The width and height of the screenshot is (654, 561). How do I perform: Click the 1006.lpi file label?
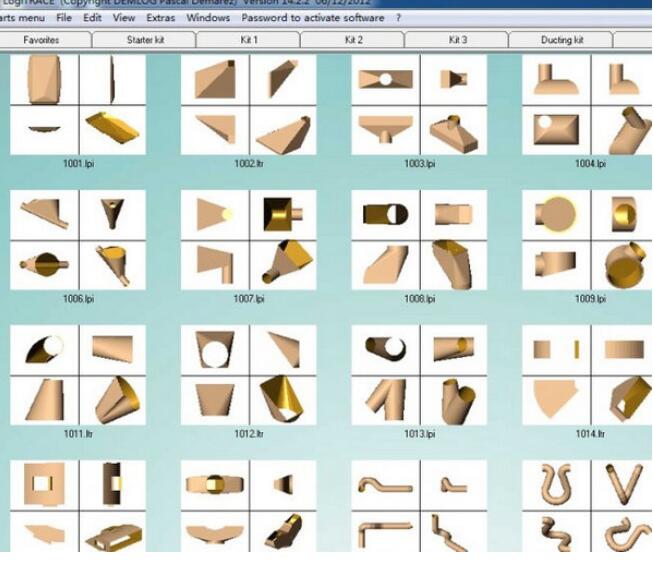pyautogui.click(x=78, y=299)
